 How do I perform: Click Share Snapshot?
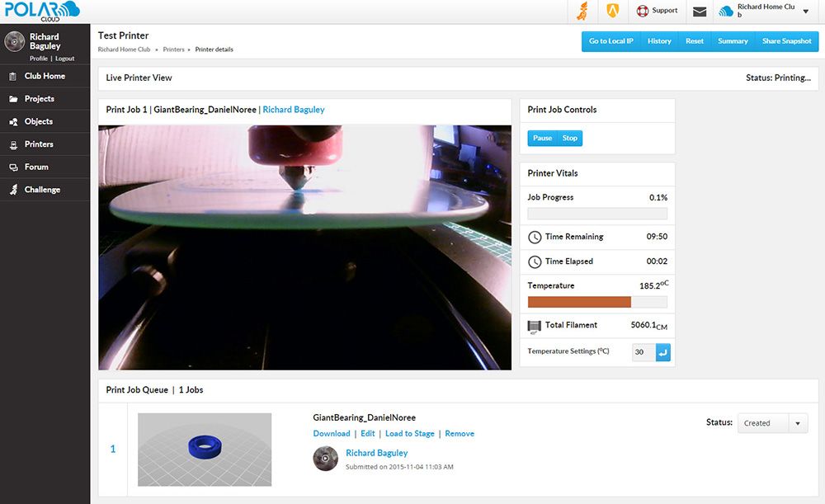pos(786,41)
